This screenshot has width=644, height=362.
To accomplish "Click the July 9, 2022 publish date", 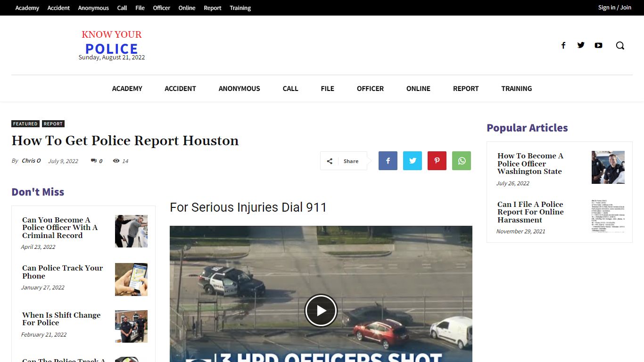I will click(x=63, y=161).
